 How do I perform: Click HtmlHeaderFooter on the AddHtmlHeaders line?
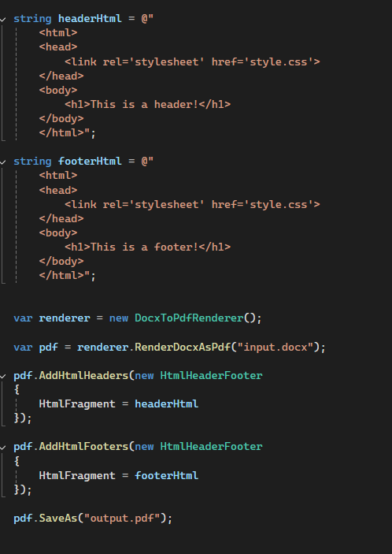211,376
